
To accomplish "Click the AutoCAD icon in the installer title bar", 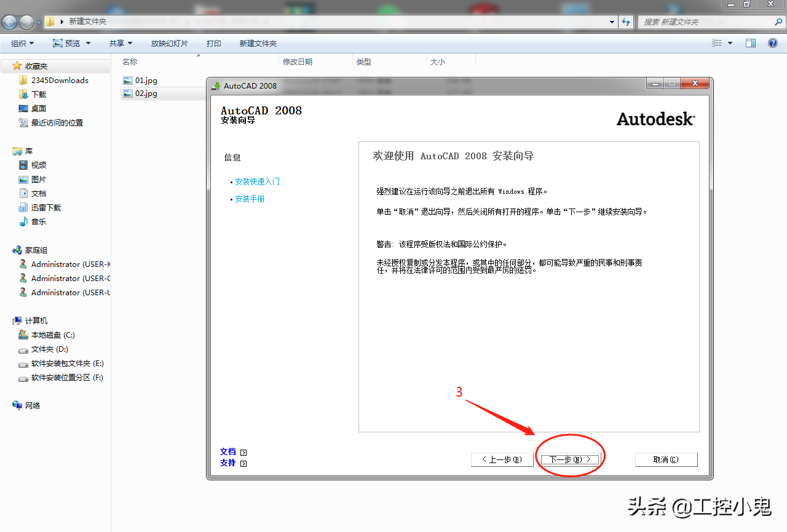I will [215, 84].
